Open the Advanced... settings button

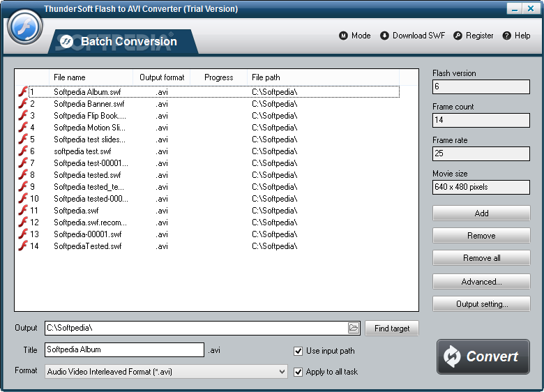[x=481, y=281]
